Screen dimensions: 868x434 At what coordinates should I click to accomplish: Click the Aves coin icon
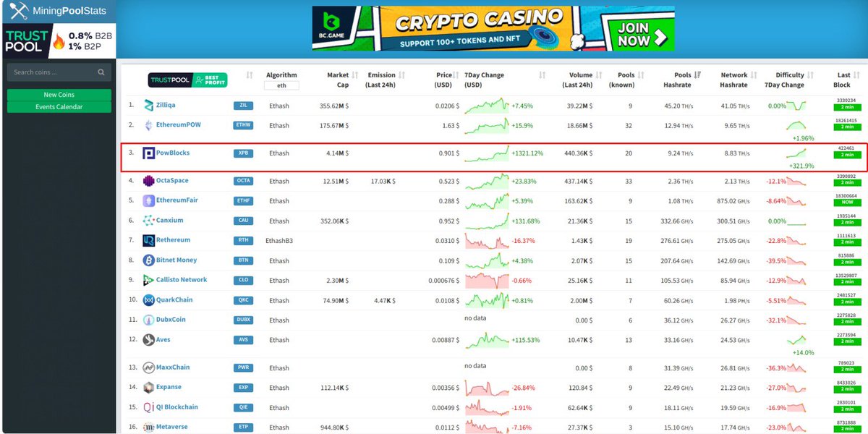149,340
